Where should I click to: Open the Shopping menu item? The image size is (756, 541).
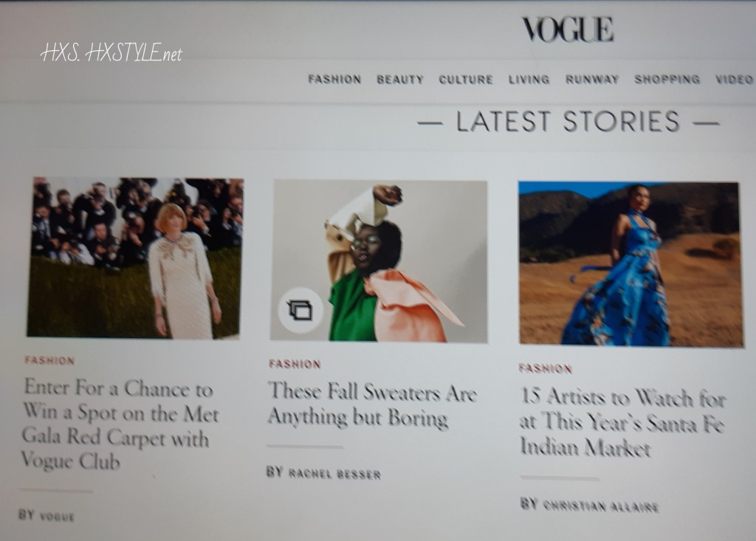(x=667, y=79)
